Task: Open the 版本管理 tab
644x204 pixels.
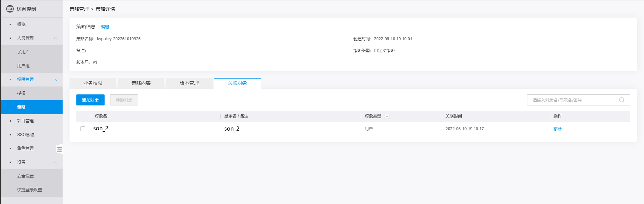Action: (x=189, y=83)
